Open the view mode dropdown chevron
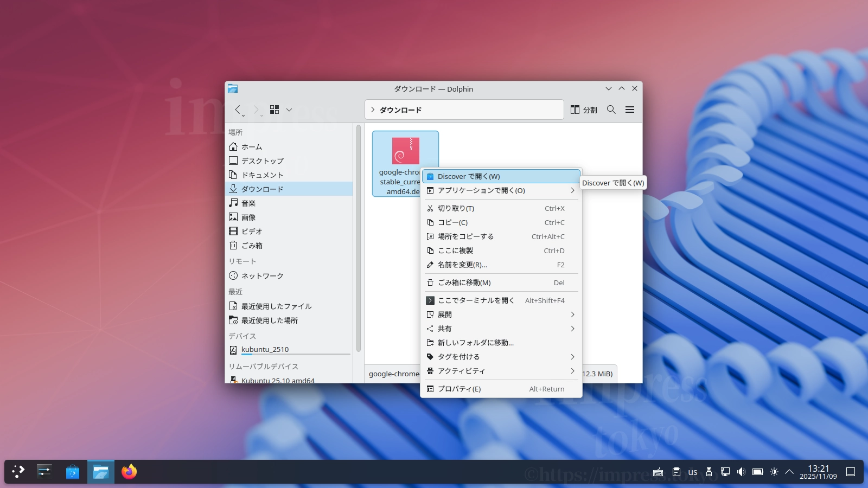This screenshot has height=488, width=868. 289,110
